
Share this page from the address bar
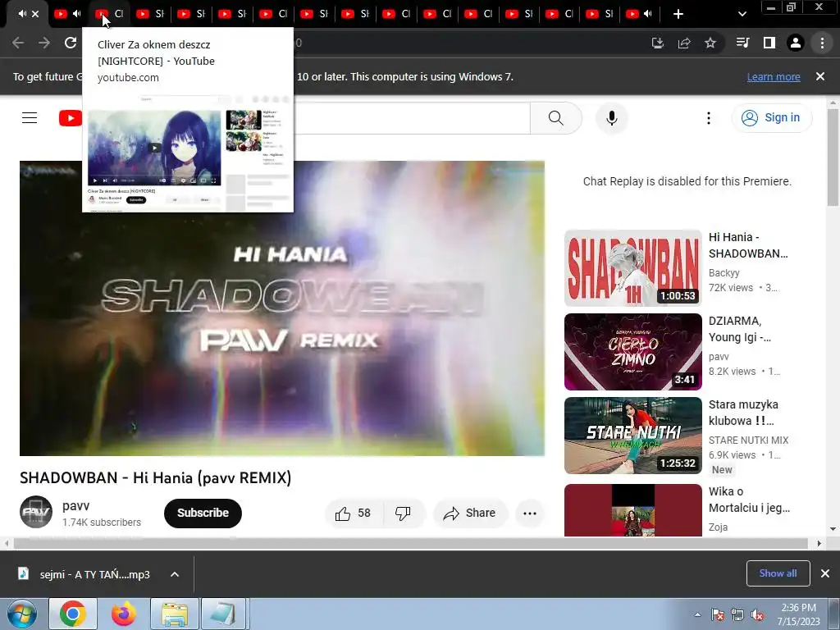pyautogui.click(x=684, y=43)
